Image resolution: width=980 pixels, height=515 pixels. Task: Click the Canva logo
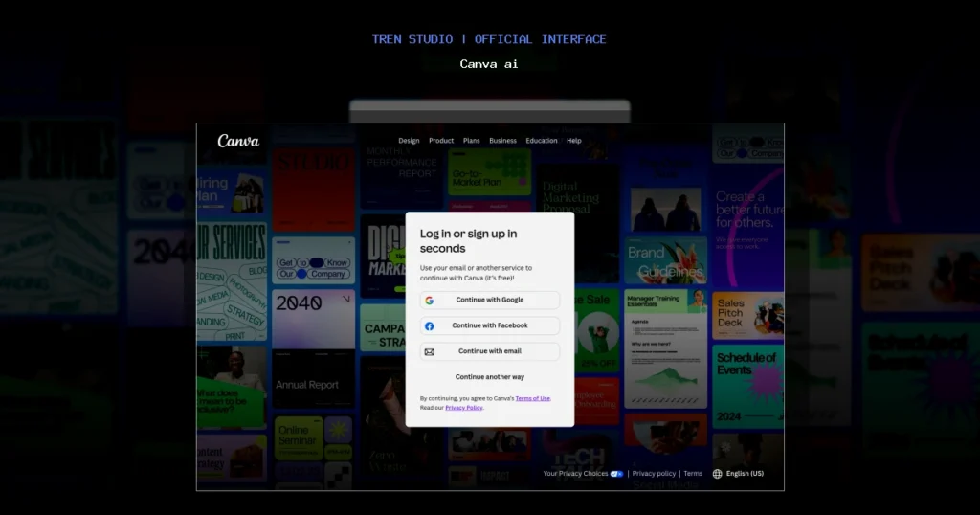tap(238, 142)
